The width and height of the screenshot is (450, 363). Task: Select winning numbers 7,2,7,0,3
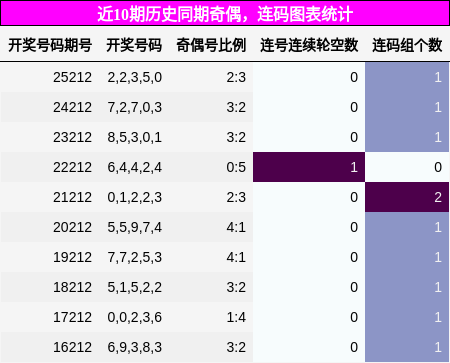point(134,107)
